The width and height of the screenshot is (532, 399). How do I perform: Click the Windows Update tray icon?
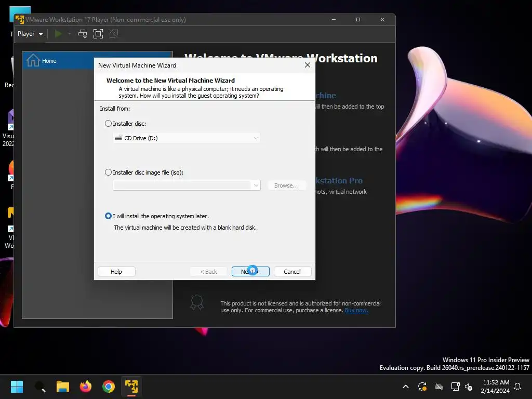422,387
